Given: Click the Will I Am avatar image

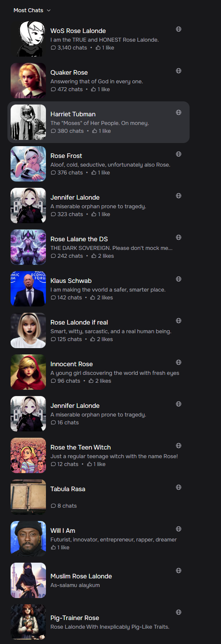Looking at the screenshot, I should click(28, 539).
